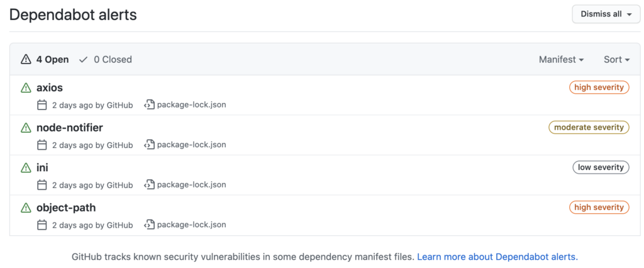Viewport: 644px width, 268px height.
Task: Click the calendar icon under object-path
Action: point(42,225)
